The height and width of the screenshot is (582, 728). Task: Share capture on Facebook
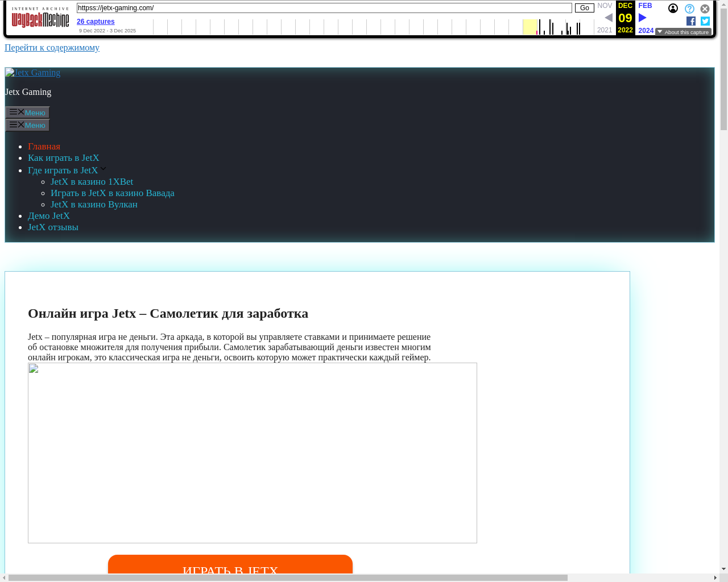(691, 21)
